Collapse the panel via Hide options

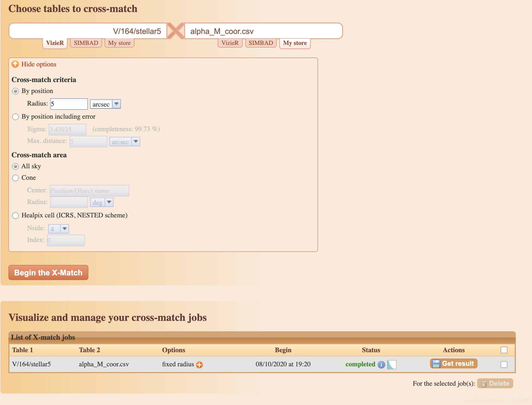39,64
